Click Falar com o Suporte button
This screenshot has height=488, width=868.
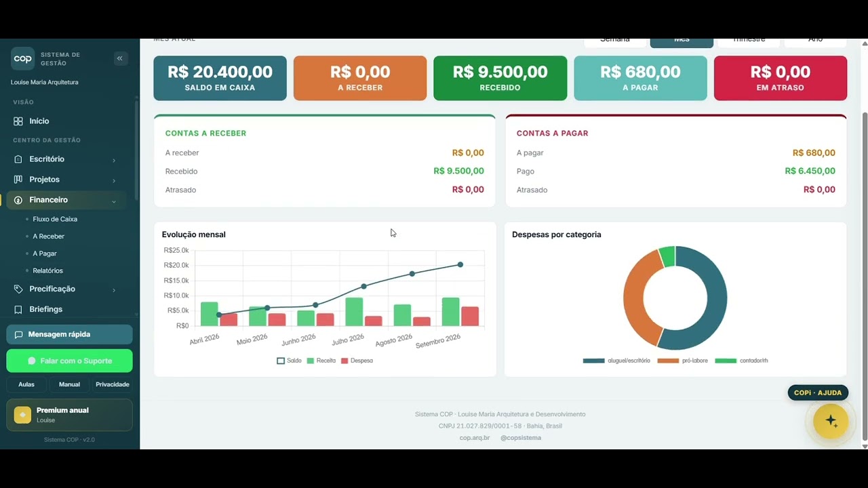(69, 361)
